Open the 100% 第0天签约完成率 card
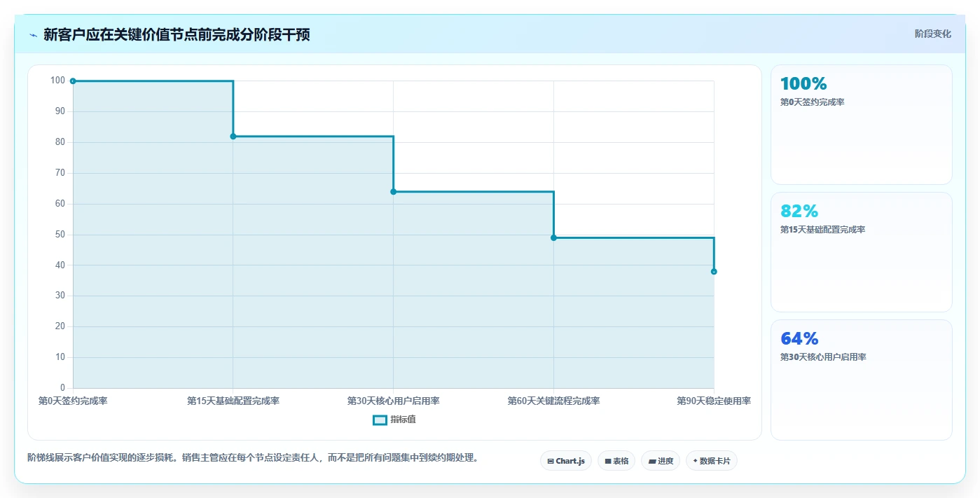This screenshot has height=498, width=980. pyautogui.click(x=862, y=125)
